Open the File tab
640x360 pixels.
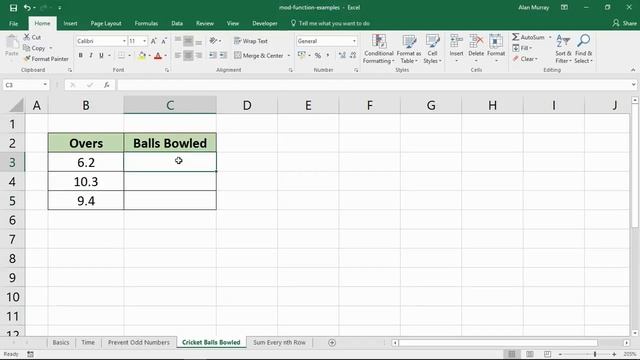pyautogui.click(x=13, y=23)
